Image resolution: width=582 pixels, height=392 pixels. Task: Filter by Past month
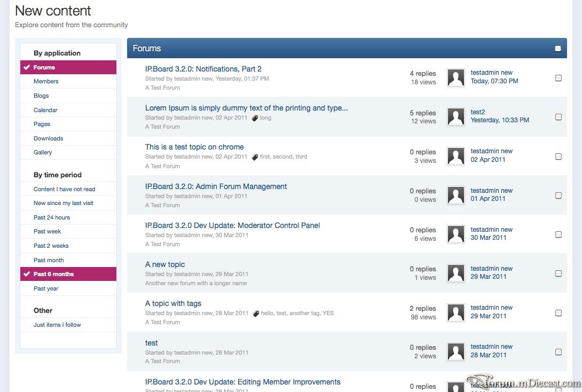point(68,260)
